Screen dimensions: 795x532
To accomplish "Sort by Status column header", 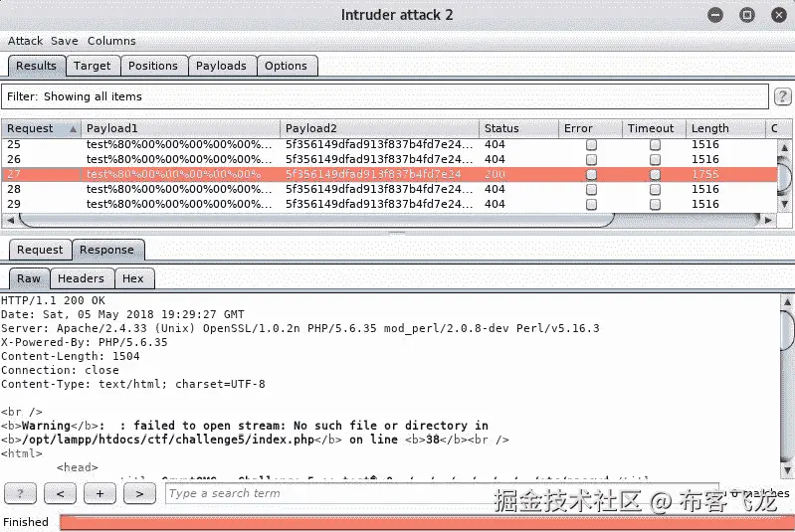I will [x=518, y=128].
